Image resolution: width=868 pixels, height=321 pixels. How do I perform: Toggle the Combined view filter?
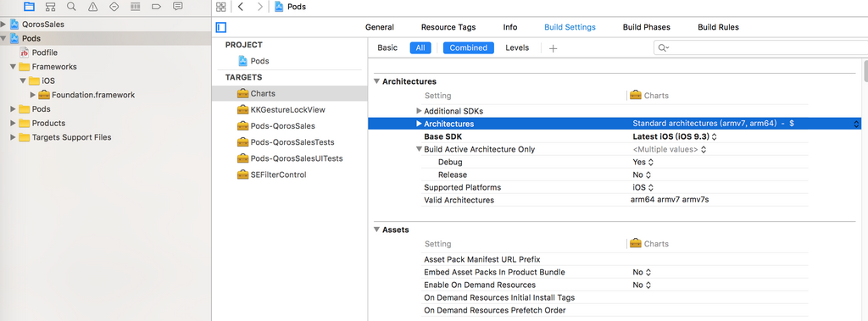468,47
